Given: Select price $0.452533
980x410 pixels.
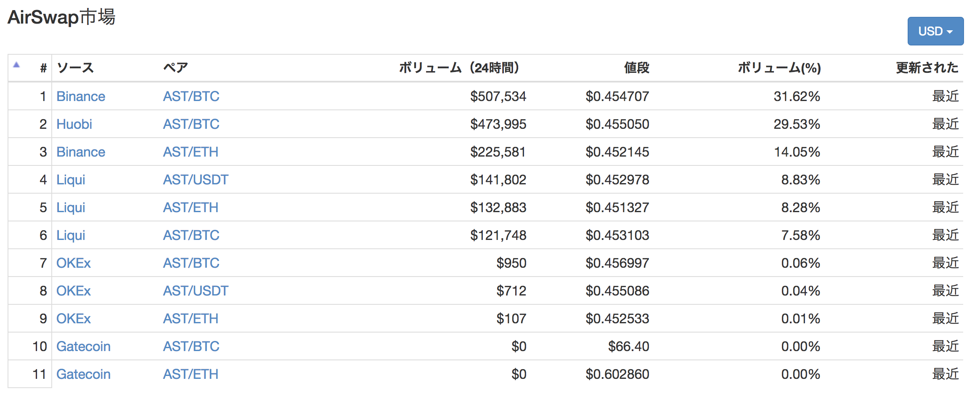Looking at the screenshot, I should (x=617, y=319).
